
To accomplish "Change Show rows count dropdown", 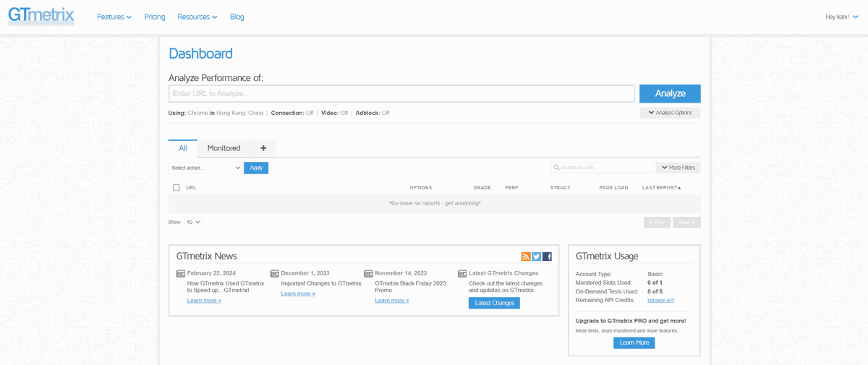I will tap(193, 222).
